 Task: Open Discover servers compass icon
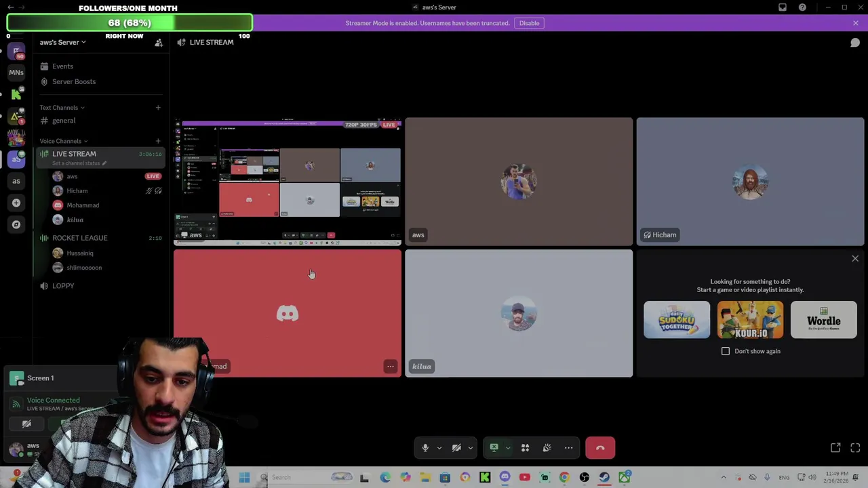pyautogui.click(x=16, y=224)
